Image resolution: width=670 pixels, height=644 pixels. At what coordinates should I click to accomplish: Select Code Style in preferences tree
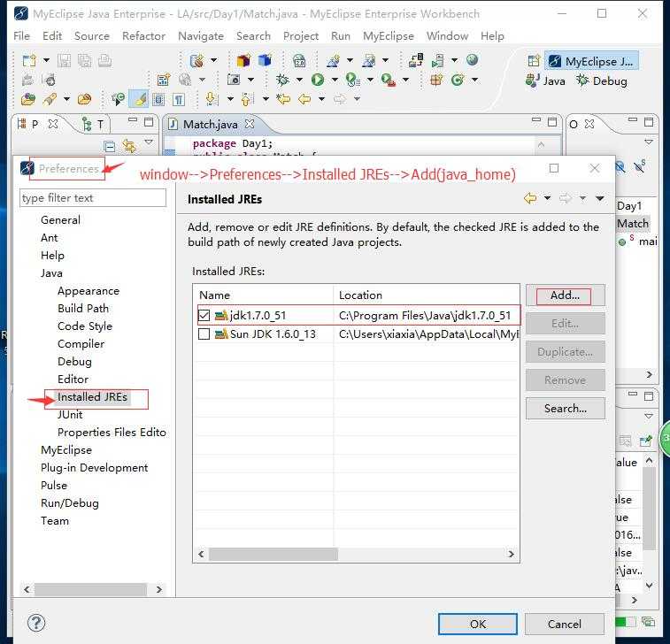[85, 326]
